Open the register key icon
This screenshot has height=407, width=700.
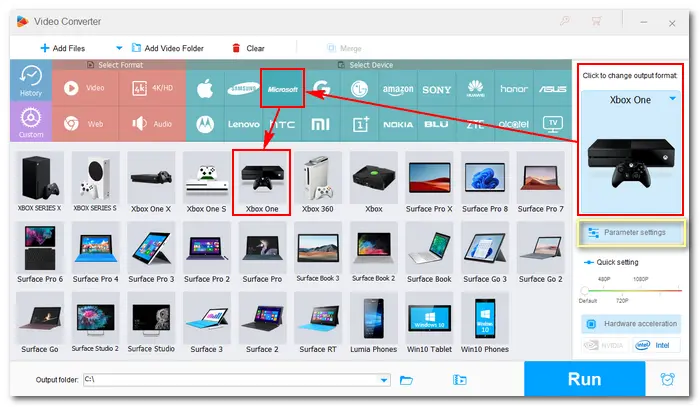coord(565,21)
